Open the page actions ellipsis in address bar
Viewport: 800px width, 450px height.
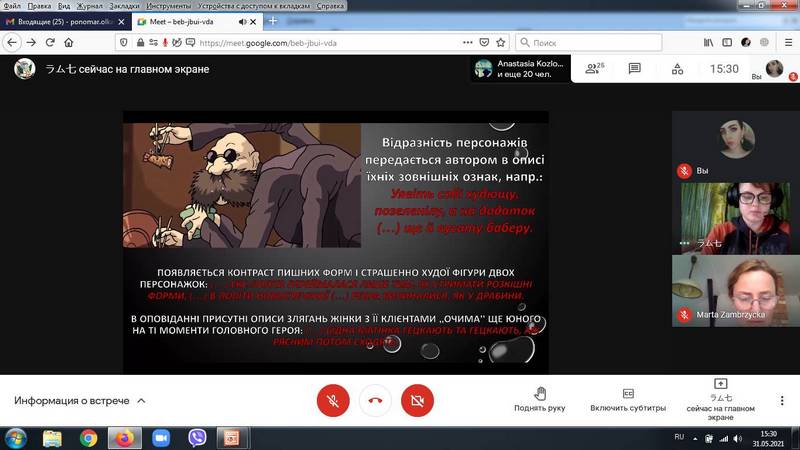click(467, 43)
